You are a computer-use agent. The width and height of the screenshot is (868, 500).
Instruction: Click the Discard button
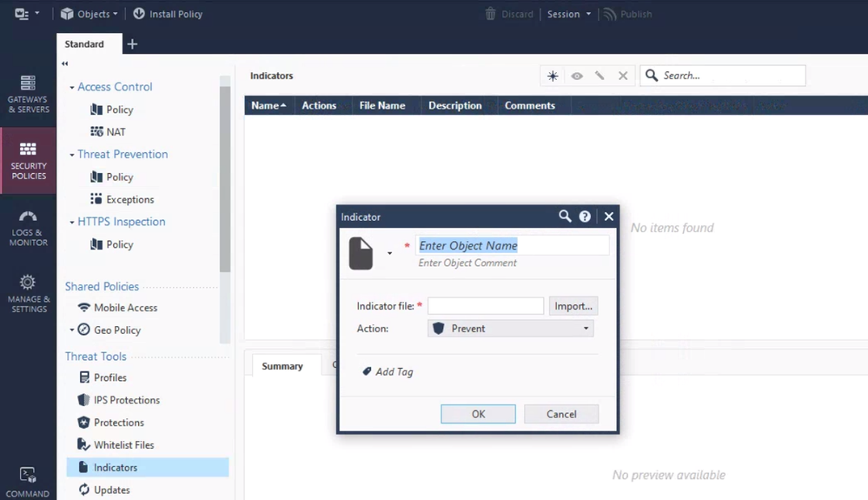pos(509,14)
